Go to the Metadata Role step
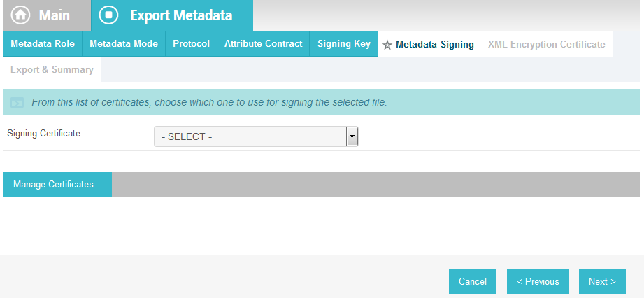This screenshot has height=298, width=644. [43, 44]
